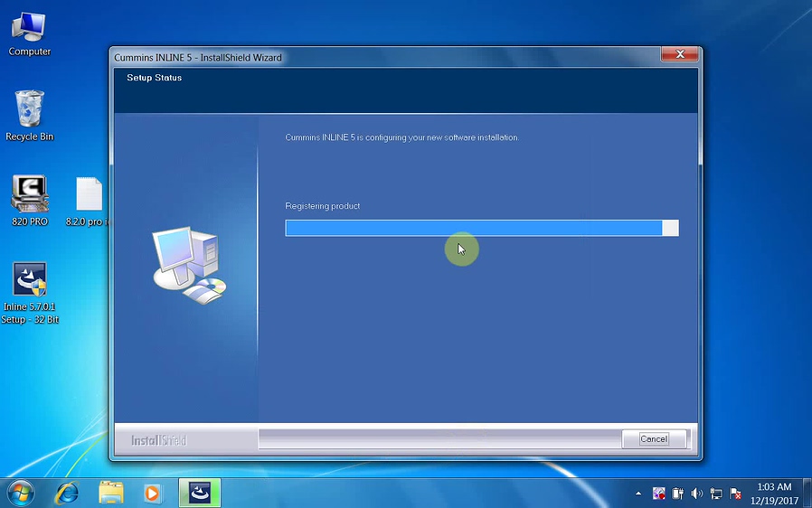Open Action Center flag tray icon
812x508 pixels.
tap(735, 494)
